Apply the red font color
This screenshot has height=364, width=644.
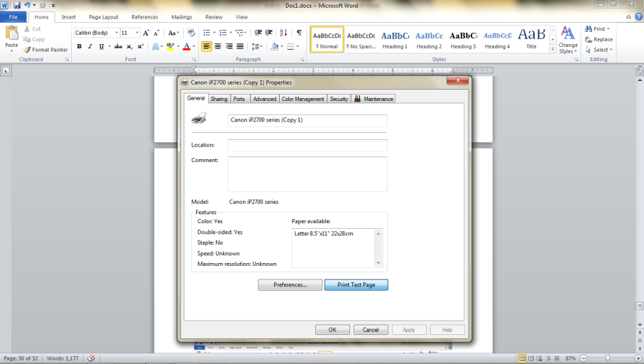pos(187,46)
